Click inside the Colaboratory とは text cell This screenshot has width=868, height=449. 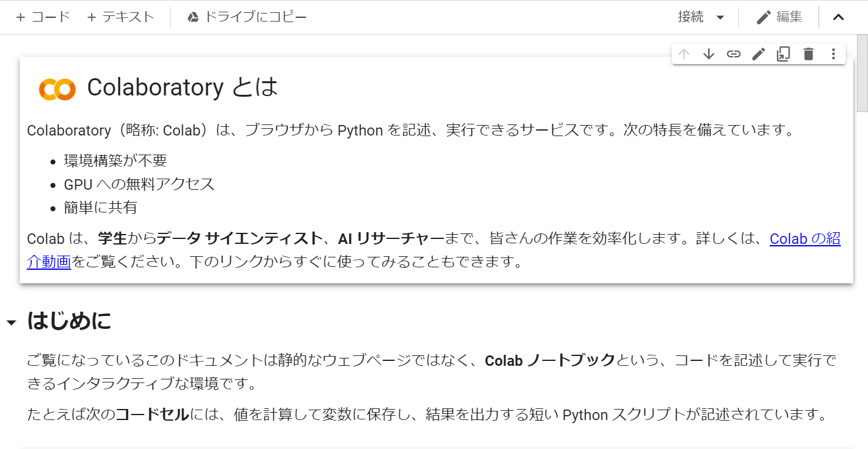click(308, 185)
